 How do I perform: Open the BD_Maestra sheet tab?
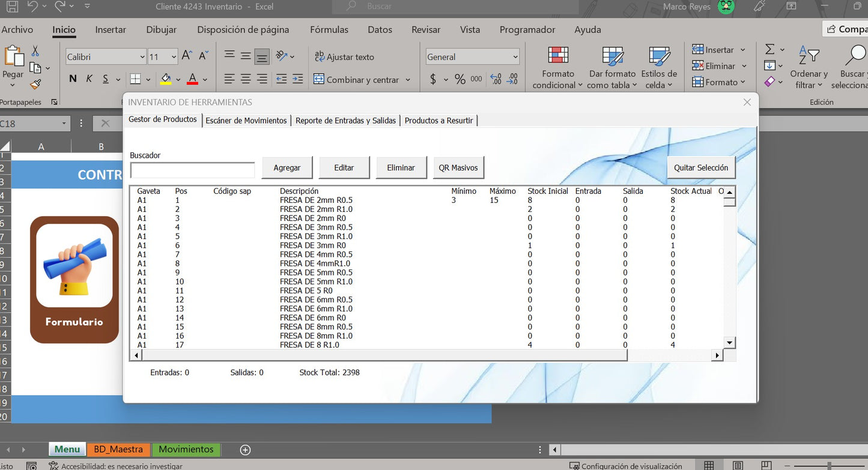[118, 449]
